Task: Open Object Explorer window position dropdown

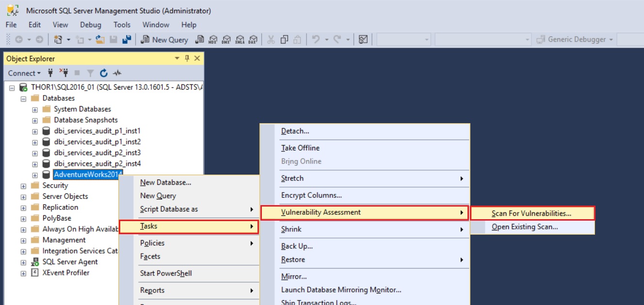Action: point(177,58)
